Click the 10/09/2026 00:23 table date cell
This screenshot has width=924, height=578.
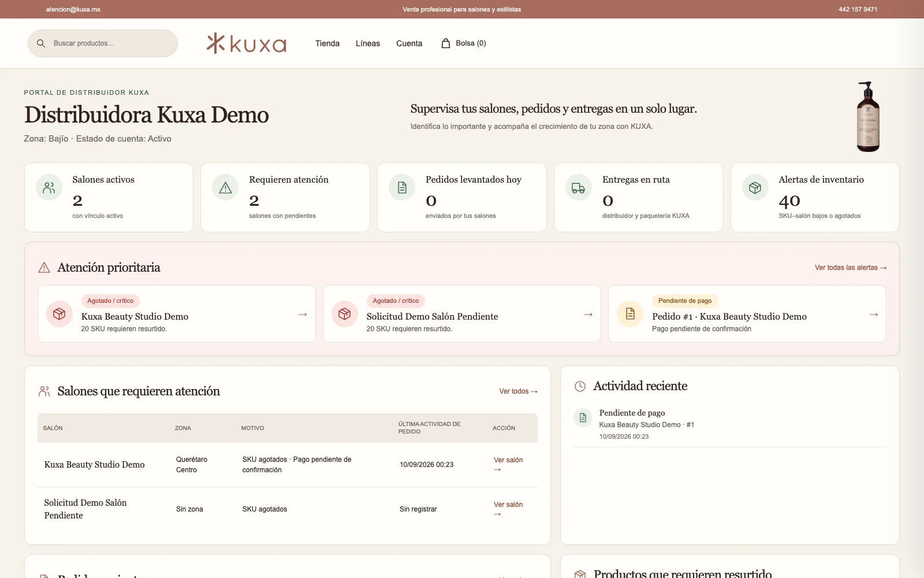click(427, 465)
